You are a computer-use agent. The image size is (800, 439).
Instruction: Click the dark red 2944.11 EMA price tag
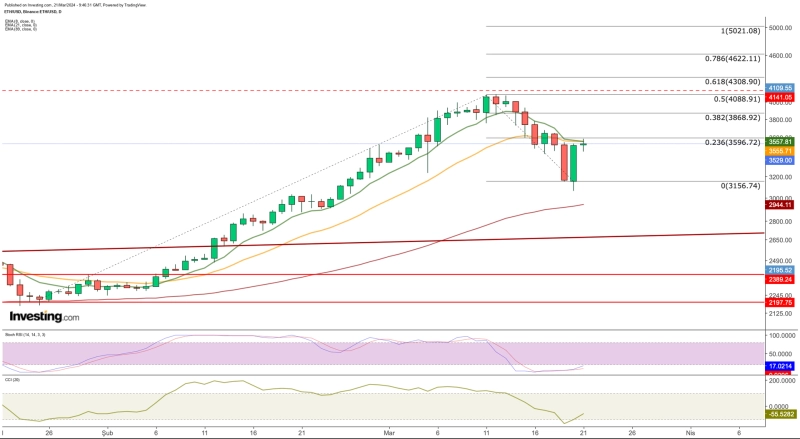click(781, 204)
